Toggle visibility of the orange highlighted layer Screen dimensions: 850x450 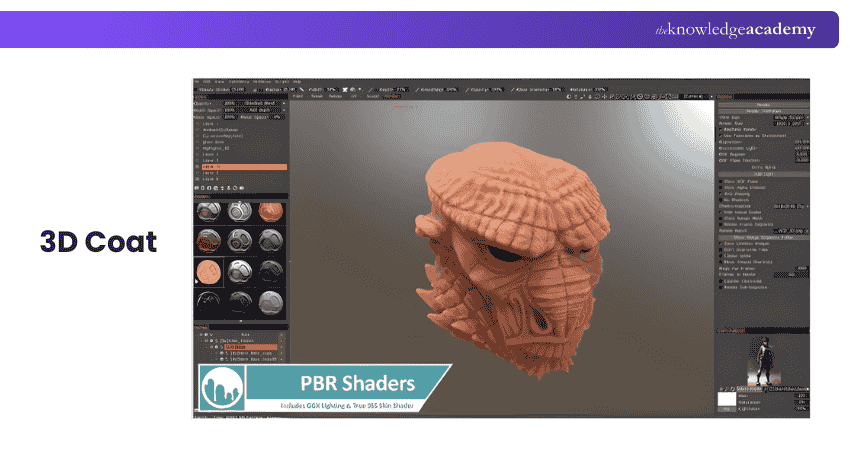[197, 167]
